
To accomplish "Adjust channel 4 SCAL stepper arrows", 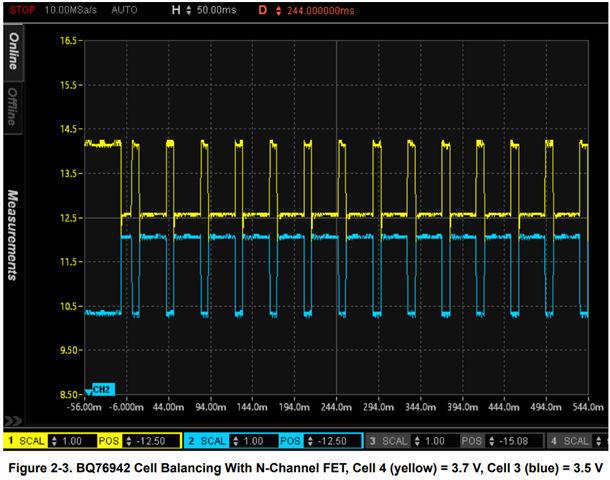I will pyautogui.click(x=598, y=441).
